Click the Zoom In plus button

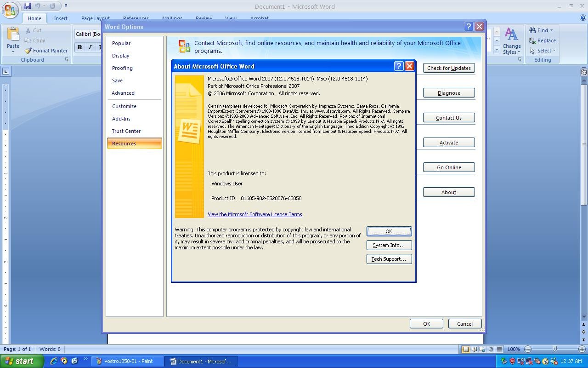582,349
